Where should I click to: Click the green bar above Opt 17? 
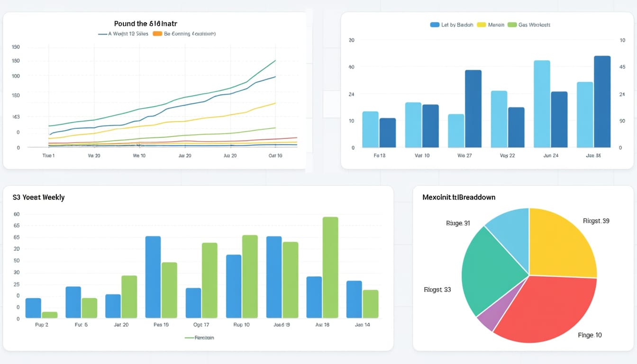[209, 280]
